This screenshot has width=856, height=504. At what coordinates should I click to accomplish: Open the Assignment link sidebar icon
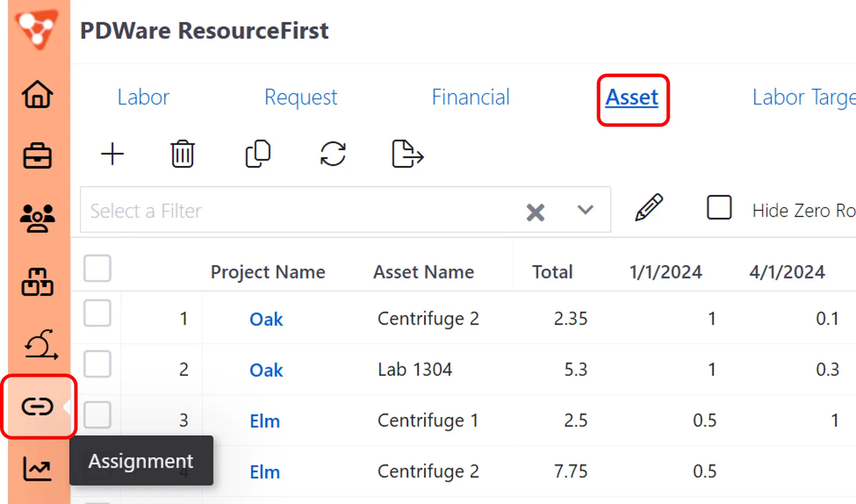coord(37,407)
